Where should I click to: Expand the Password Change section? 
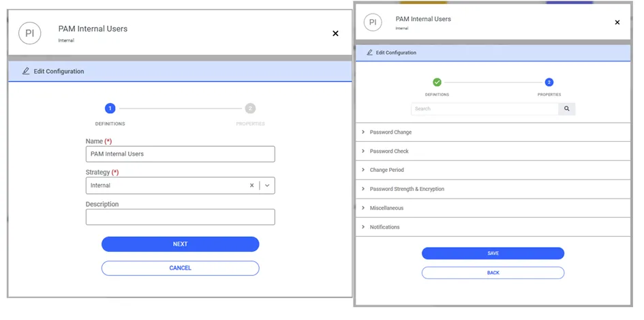coord(493,132)
